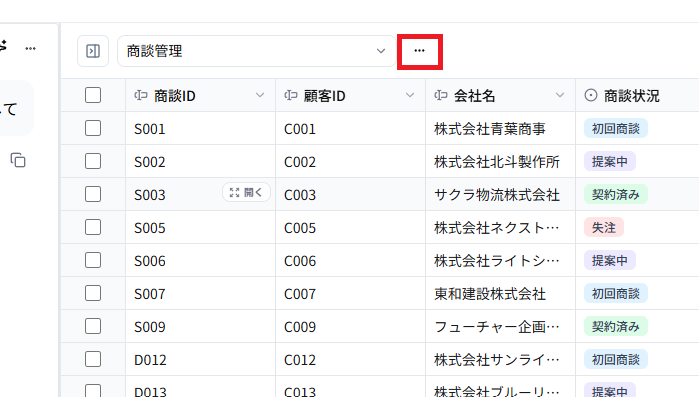Select the C009 customer ID cell
The width and height of the screenshot is (699, 397).
350,326
